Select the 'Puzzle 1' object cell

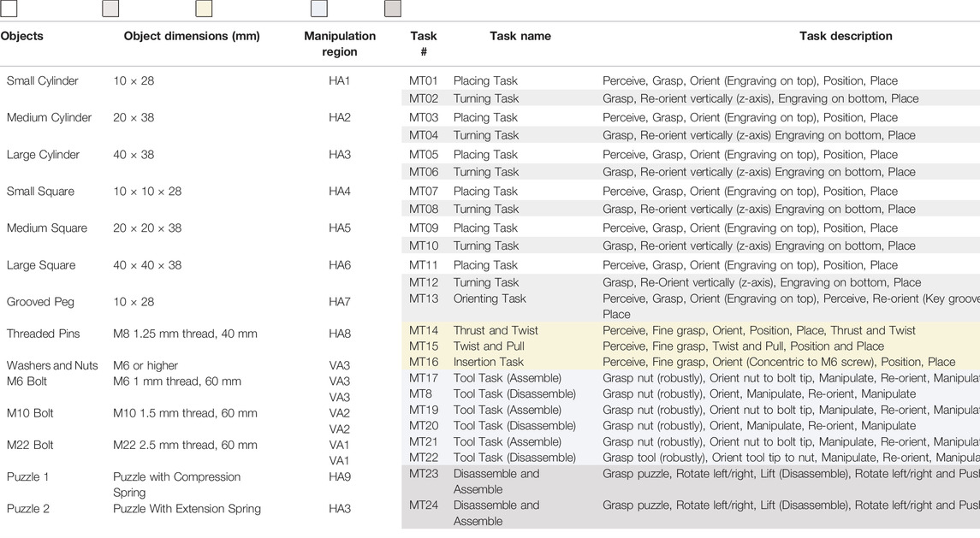click(27, 476)
